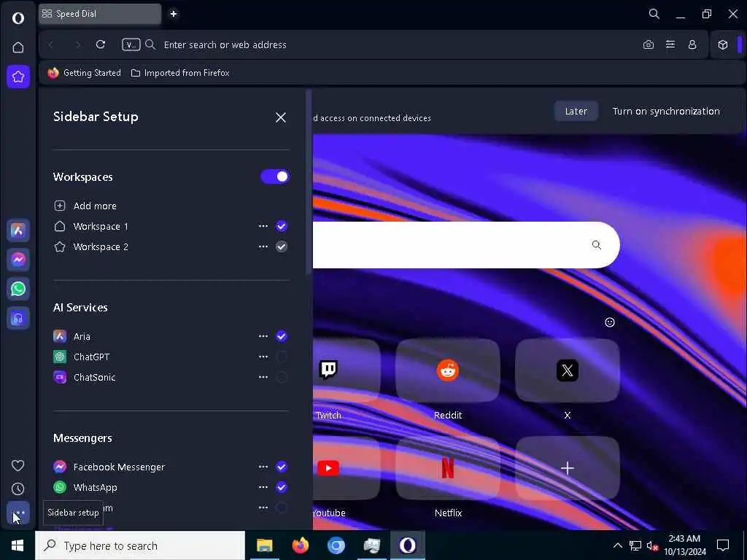Open the notifications action center
The image size is (747, 560).
tap(723, 545)
